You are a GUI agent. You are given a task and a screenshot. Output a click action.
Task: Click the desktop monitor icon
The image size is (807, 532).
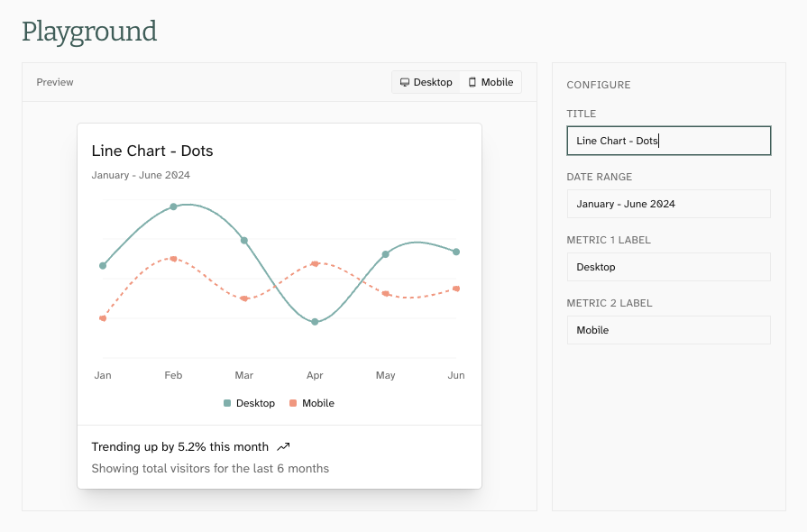(405, 82)
